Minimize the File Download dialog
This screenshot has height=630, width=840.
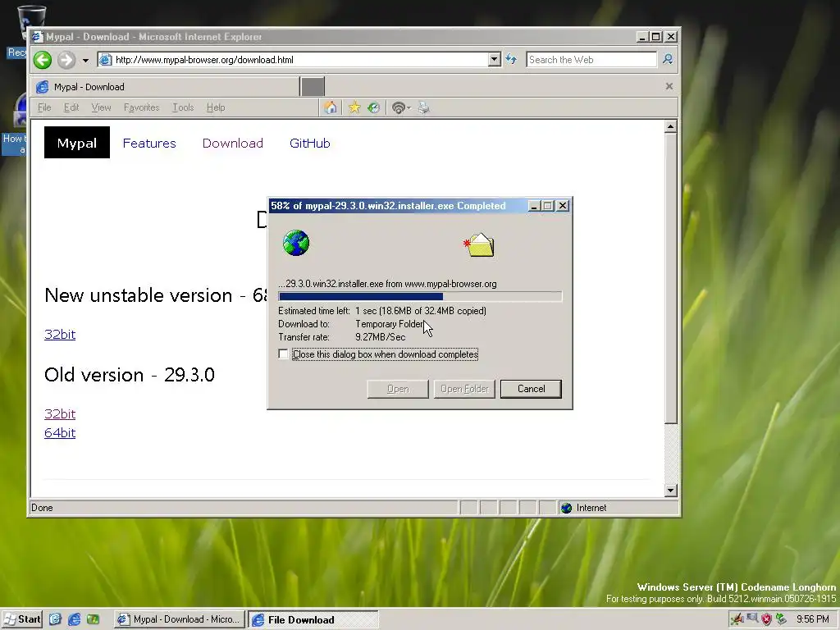pos(534,206)
